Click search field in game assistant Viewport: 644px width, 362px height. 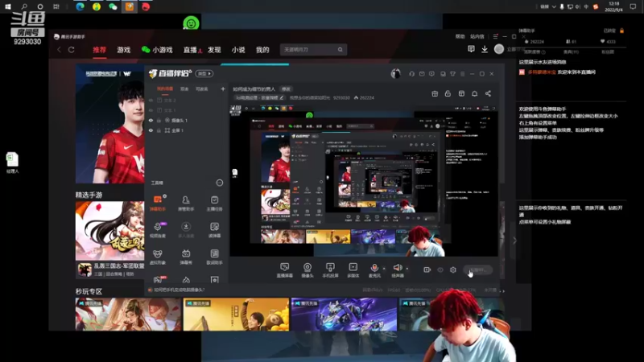(313, 50)
